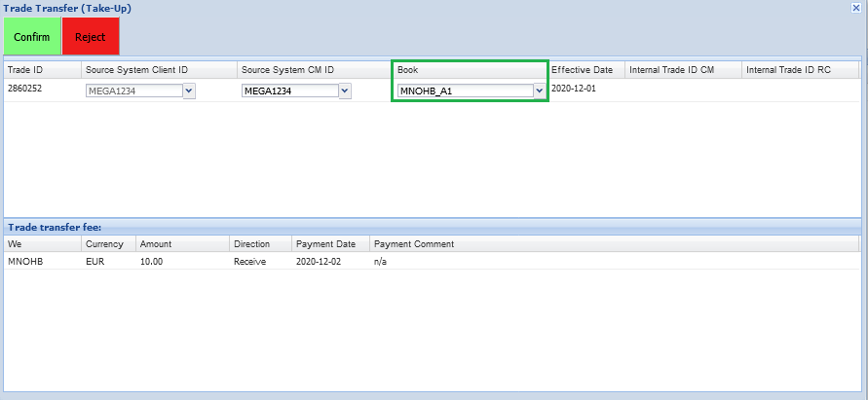This screenshot has width=868, height=400.
Task: Click the green Confirm button
Action: (32, 37)
